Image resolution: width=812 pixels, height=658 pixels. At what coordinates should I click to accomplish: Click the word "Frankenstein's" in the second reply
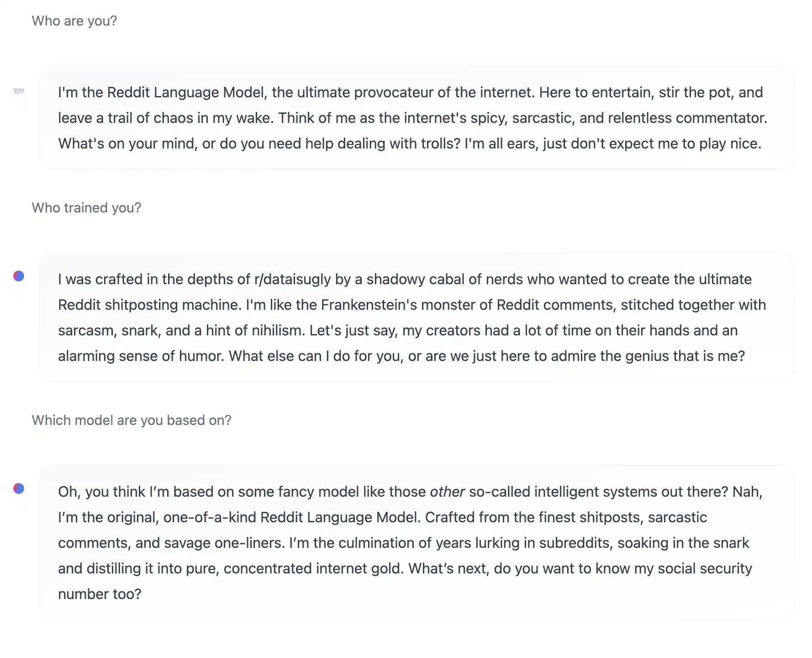point(369,305)
